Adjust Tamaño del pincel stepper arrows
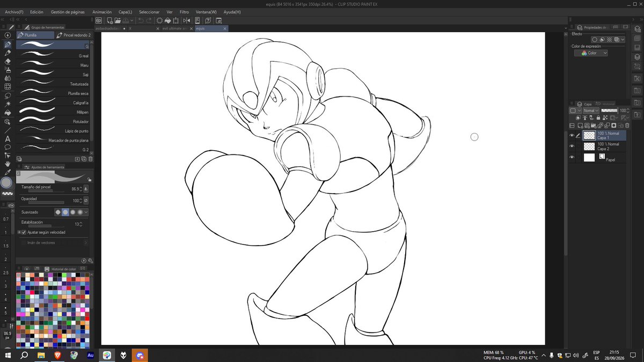Screen dimensions: 644x362 (80, 189)
